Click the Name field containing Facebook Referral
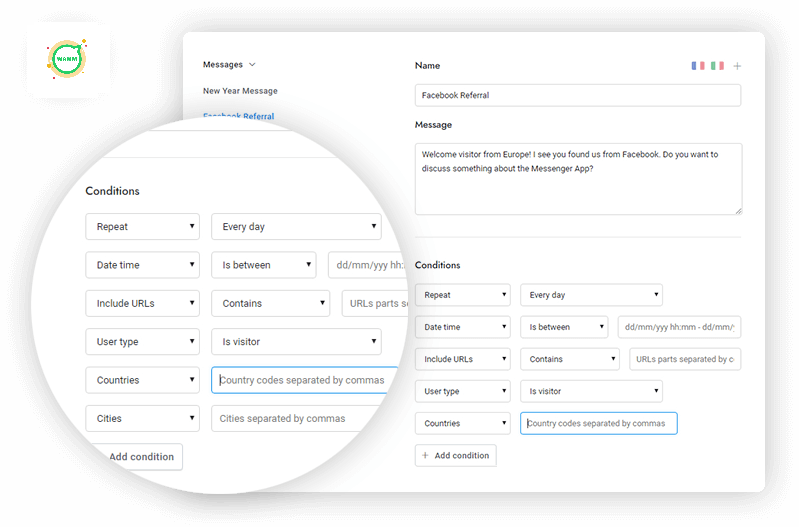The height and width of the screenshot is (527, 799). pyautogui.click(x=577, y=95)
